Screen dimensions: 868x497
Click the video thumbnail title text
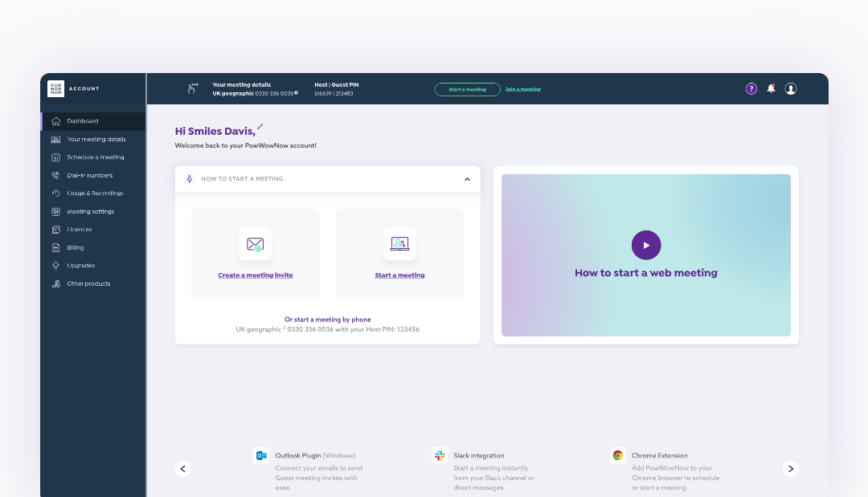[x=646, y=272]
